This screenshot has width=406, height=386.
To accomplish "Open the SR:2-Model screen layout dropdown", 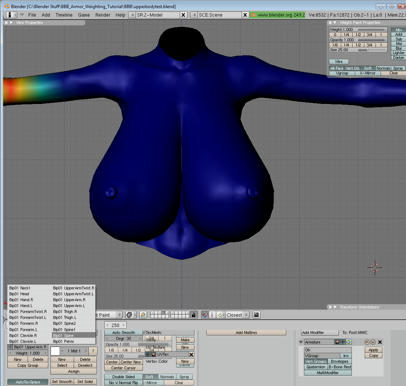I will [x=132, y=15].
